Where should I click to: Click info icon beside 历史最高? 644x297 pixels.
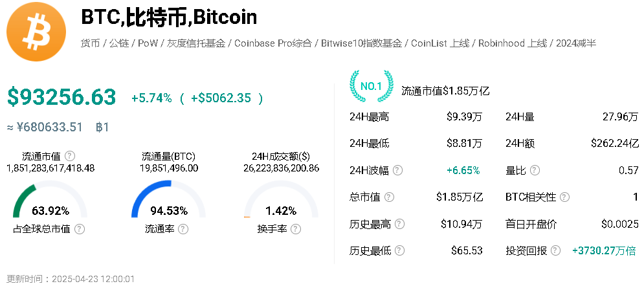399,224
